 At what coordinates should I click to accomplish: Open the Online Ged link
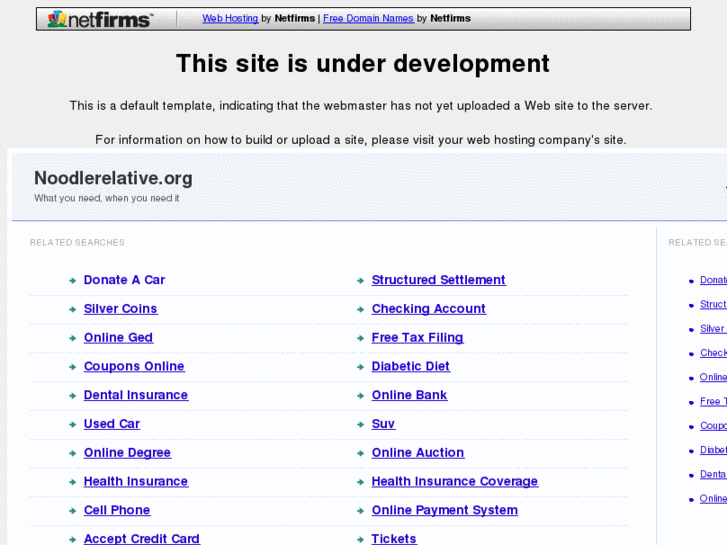coord(118,337)
